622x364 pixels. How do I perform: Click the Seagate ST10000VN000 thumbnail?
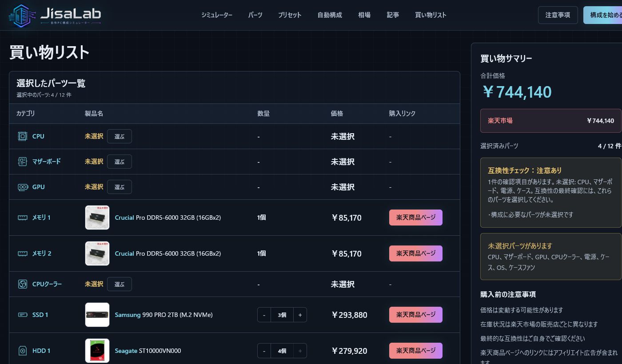[97, 351]
